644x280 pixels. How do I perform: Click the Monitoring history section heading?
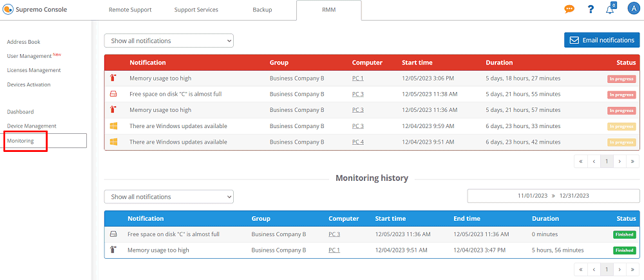point(372,178)
